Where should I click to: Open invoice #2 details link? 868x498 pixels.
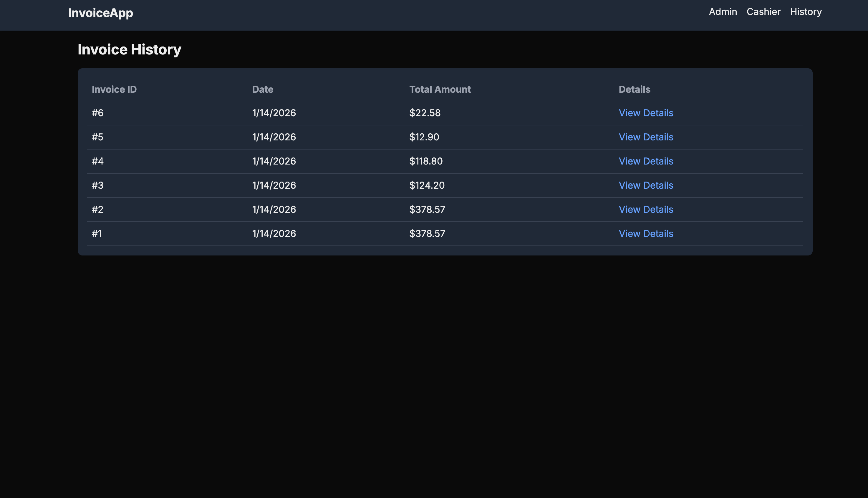coord(646,209)
